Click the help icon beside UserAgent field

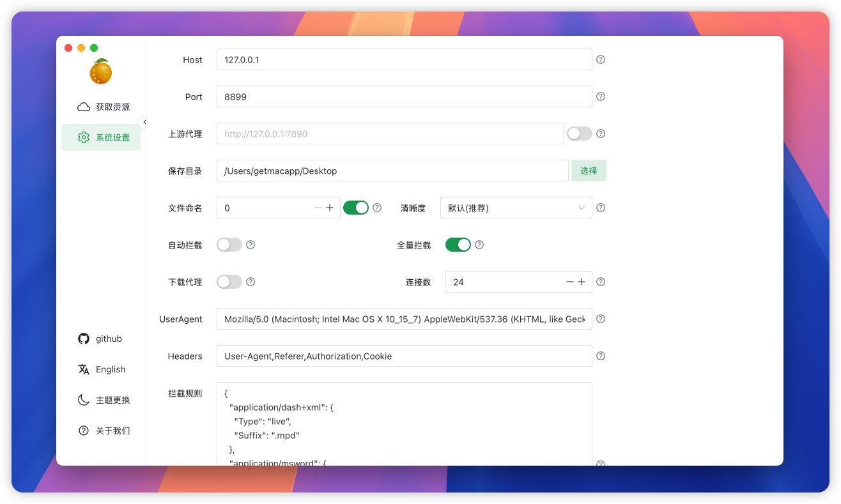[601, 319]
